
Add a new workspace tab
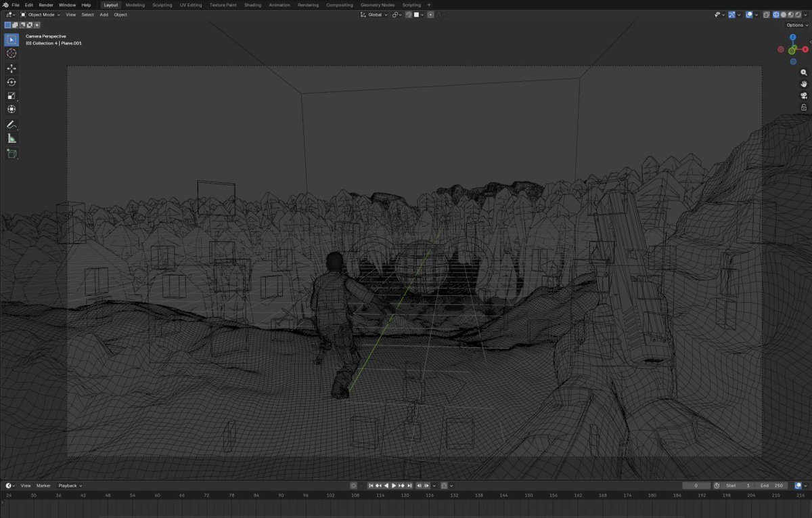pos(428,5)
